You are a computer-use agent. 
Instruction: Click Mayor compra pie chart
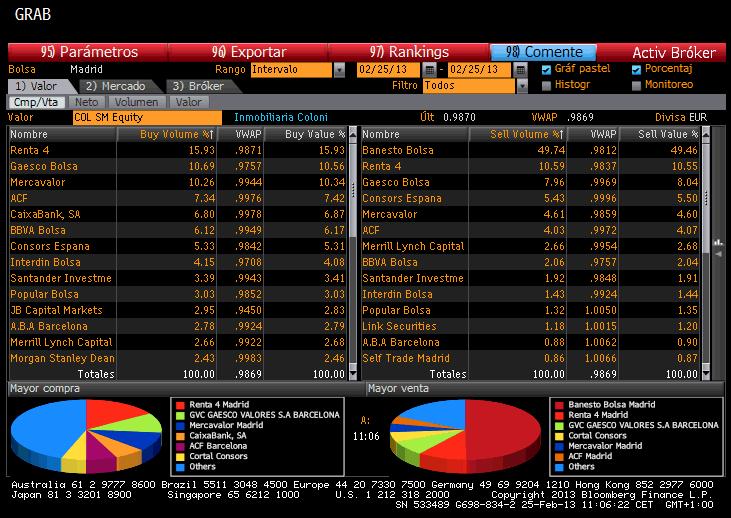click(x=86, y=436)
